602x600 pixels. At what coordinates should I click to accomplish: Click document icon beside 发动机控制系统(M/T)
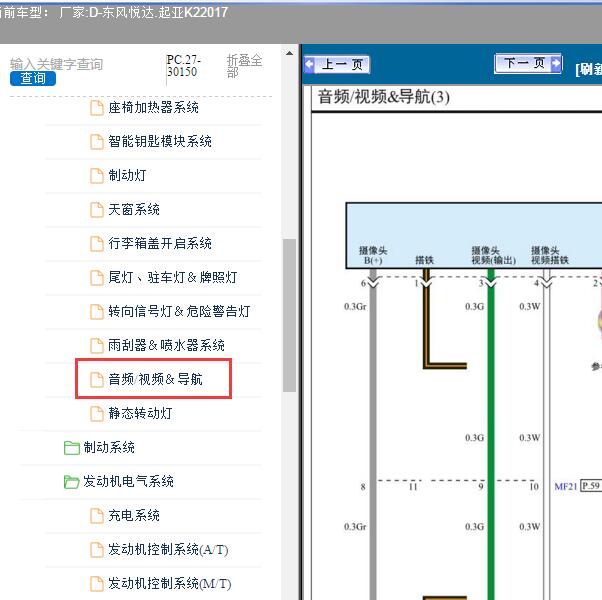[97, 584]
